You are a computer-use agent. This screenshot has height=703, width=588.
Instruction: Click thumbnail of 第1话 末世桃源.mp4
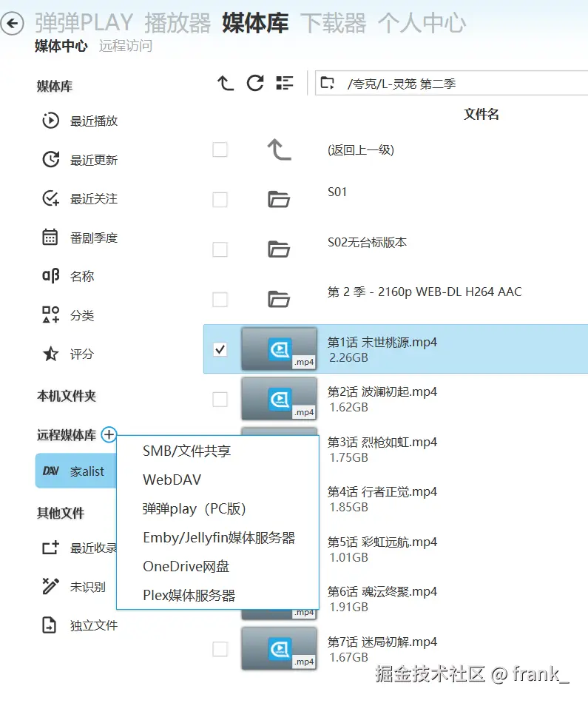(x=280, y=349)
